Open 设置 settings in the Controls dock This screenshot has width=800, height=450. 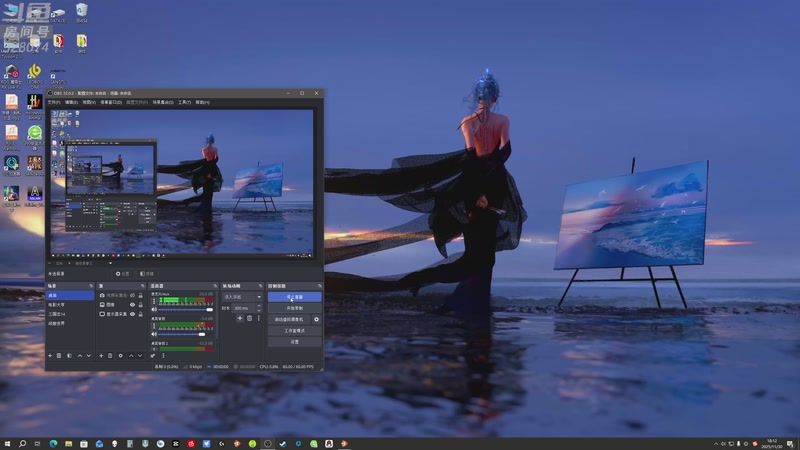(x=294, y=342)
